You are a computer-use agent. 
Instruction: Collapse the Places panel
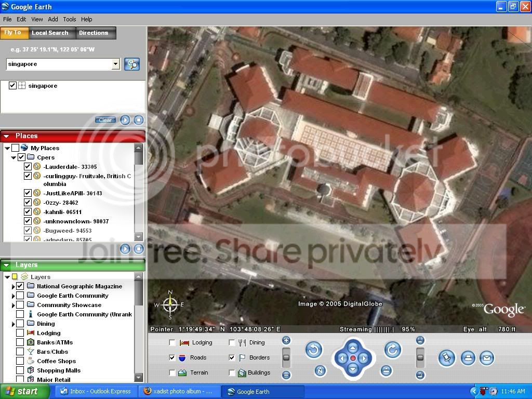coord(6,136)
